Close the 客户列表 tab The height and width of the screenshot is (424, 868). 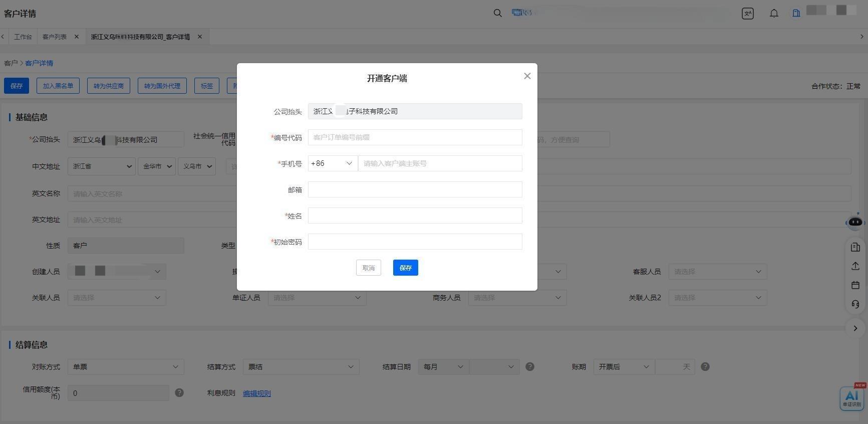76,37
